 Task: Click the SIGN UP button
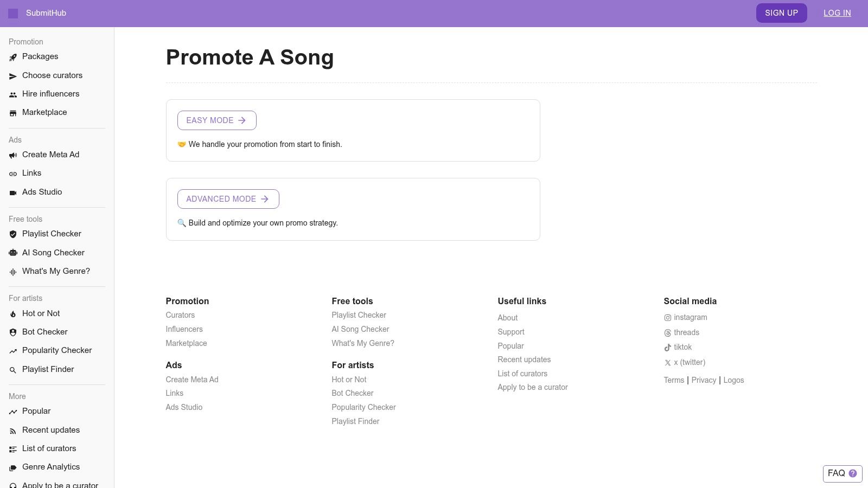tap(781, 13)
